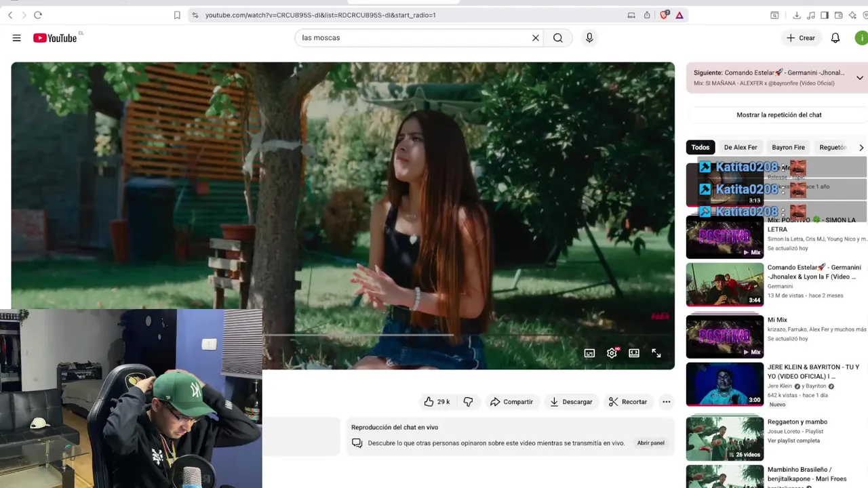Open Brave Shields lion icon
Image resolution: width=868 pixels, height=488 pixels.
pos(664,15)
